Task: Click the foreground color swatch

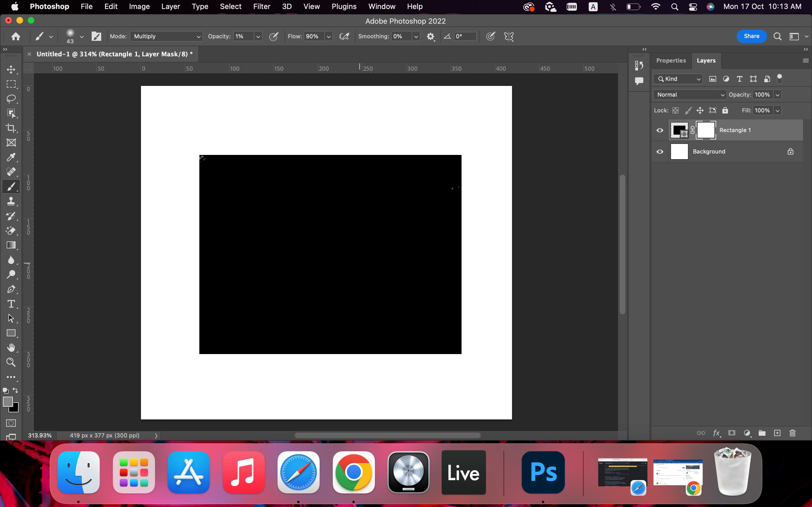Action: [x=7, y=401]
